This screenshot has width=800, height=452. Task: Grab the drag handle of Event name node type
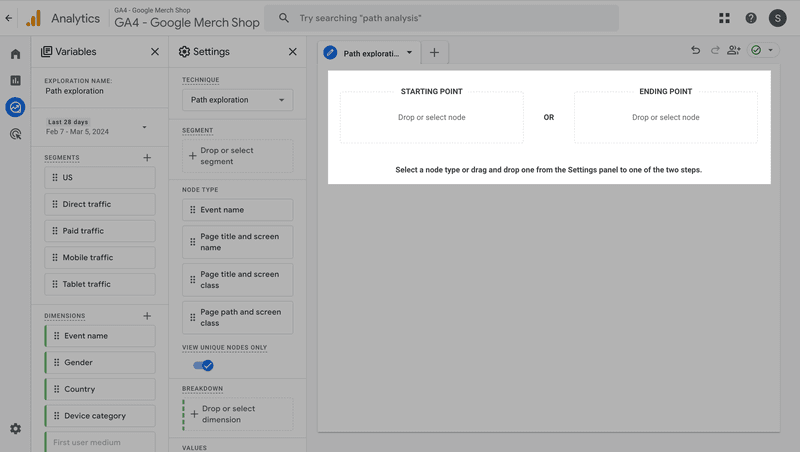point(192,210)
